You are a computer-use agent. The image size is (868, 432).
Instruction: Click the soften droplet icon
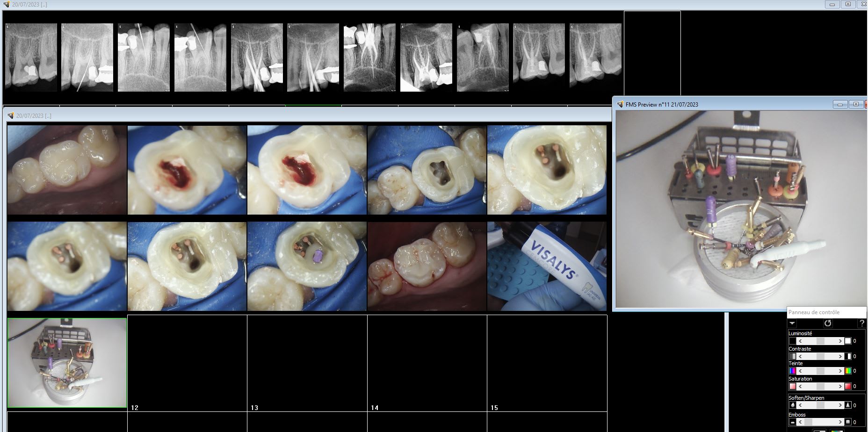(793, 405)
